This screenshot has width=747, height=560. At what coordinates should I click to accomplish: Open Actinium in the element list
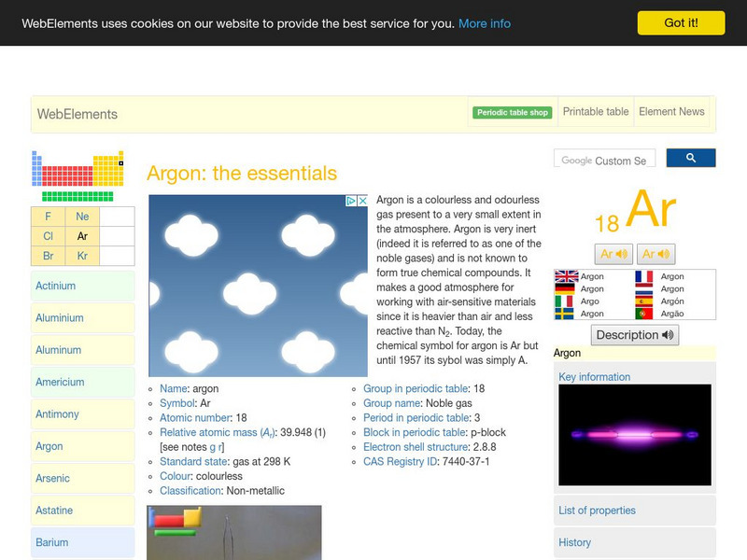pyautogui.click(x=83, y=286)
